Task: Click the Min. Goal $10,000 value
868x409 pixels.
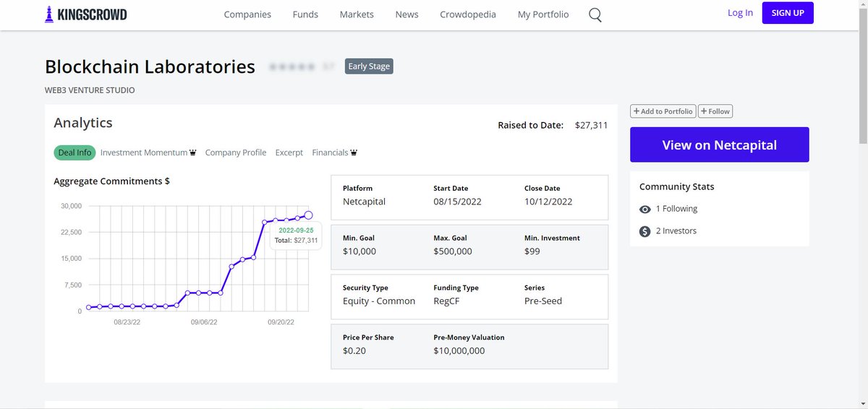Action: pyautogui.click(x=359, y=251)
